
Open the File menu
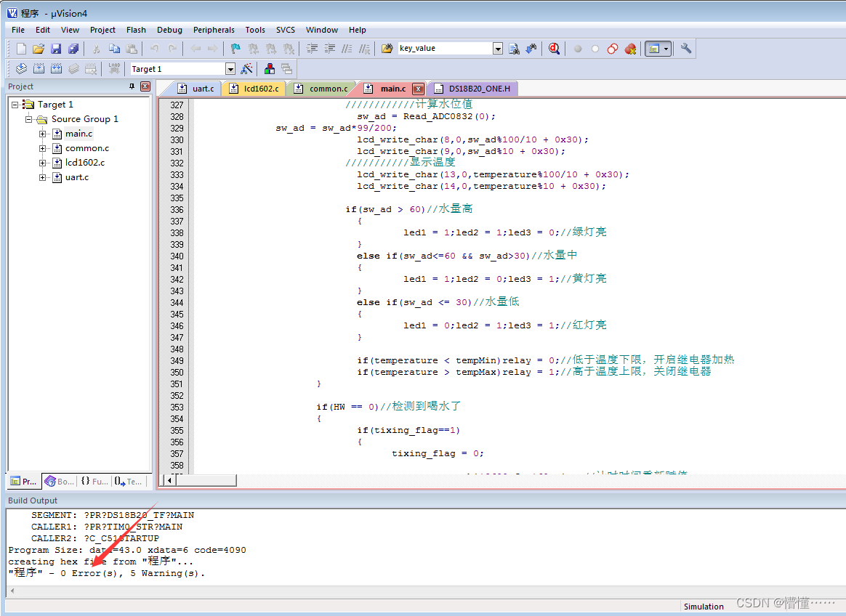tap(17, 30)
